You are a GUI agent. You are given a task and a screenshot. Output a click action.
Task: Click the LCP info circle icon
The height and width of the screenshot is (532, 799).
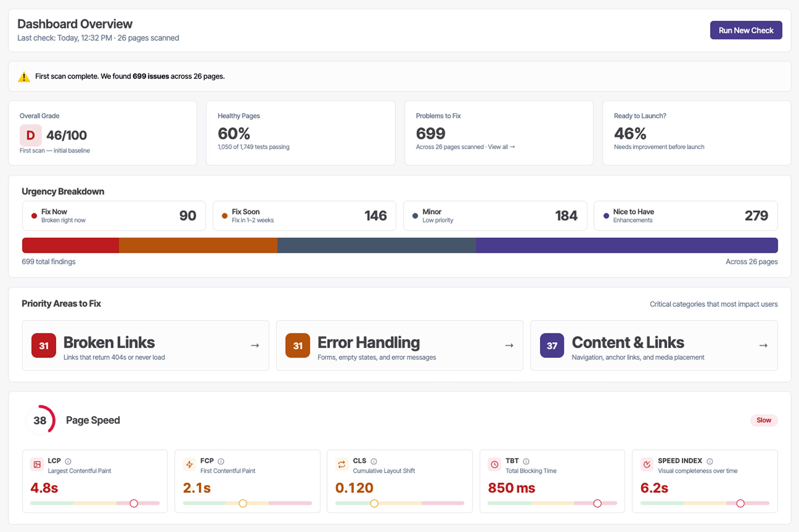click(68, 461)
